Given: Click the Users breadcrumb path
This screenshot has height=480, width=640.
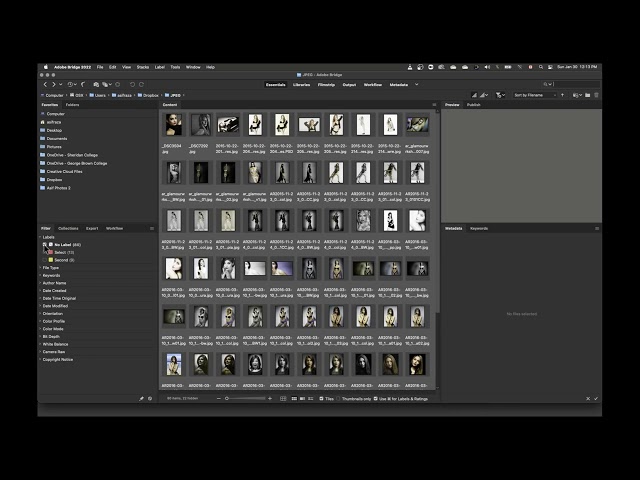Looking at the screenshot, I should (x=100, y=95).
